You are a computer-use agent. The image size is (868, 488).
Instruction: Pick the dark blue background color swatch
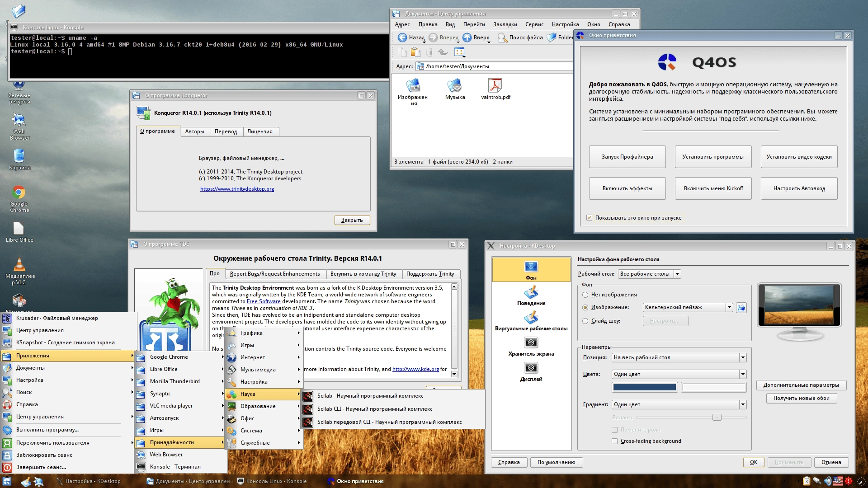click(x=644, y=387)
